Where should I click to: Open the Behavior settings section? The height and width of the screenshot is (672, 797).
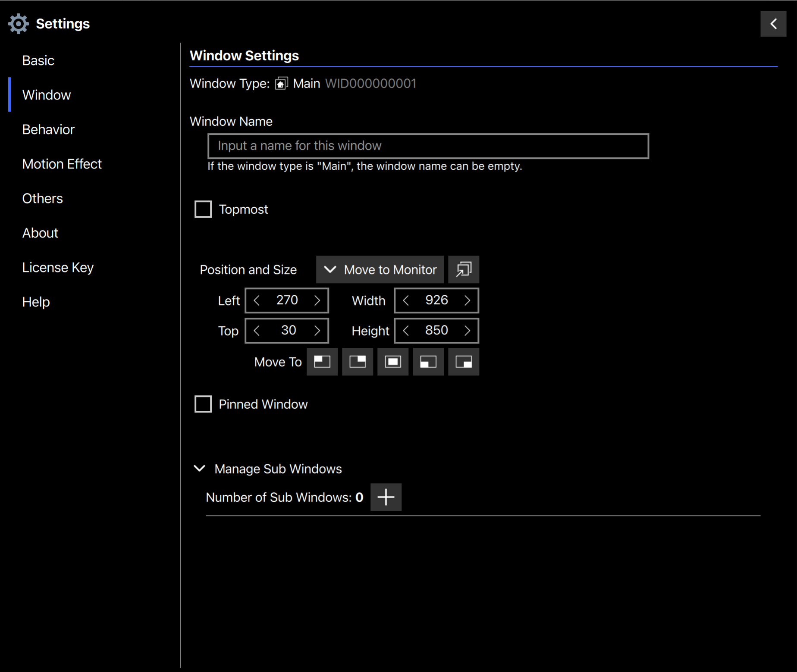(48, 129)
